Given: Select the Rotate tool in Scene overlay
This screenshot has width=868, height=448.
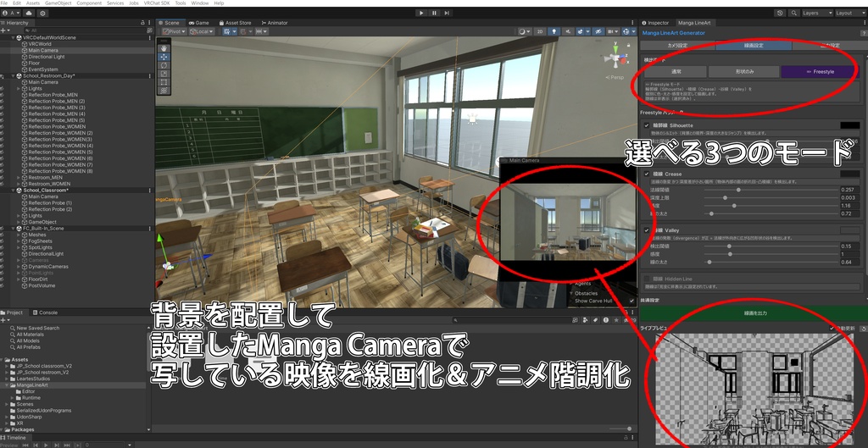Looking at the screenshot, I should (x=164, y=65).
